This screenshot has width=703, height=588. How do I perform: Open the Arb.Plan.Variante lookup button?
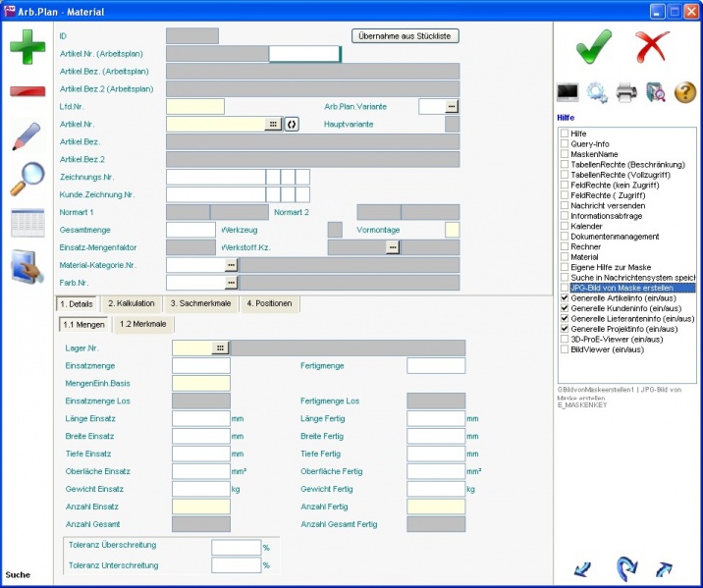pyautogui.click(x=451, y=106)
